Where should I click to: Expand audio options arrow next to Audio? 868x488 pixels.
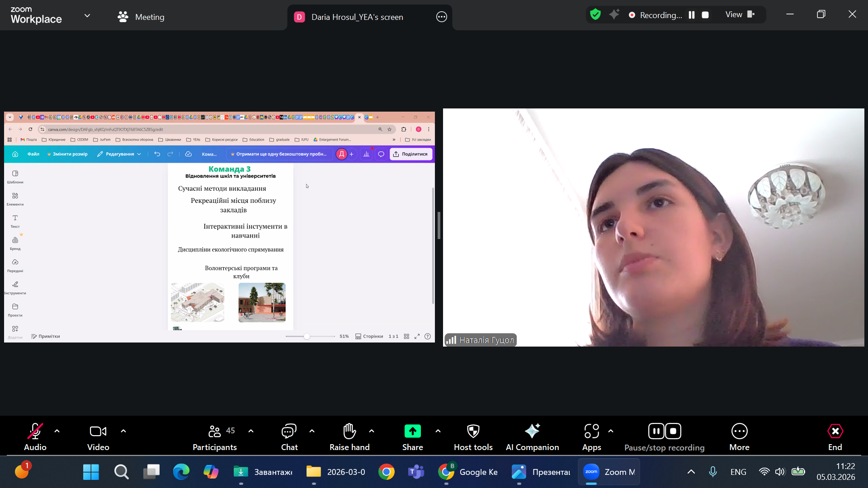coord(57,431)
